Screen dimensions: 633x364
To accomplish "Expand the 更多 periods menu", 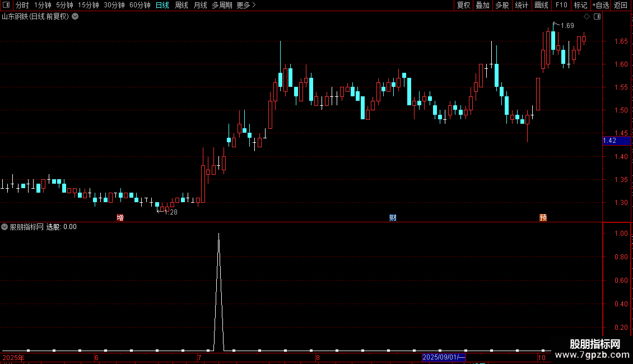I will point(246,5).
